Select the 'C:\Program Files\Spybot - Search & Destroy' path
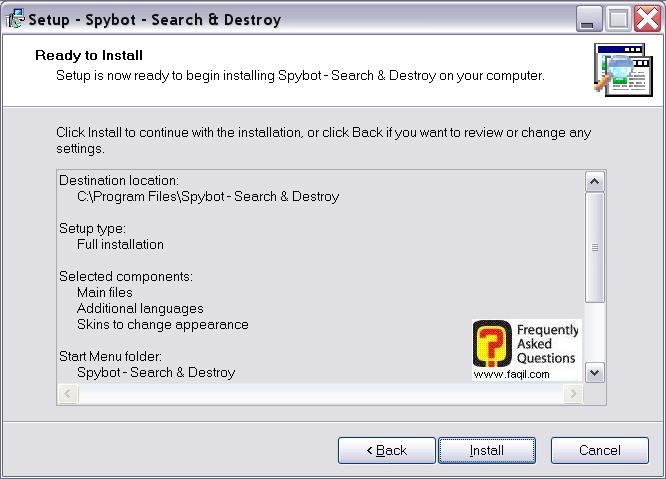Screen dimensions: 666x479 click(208, 197)
